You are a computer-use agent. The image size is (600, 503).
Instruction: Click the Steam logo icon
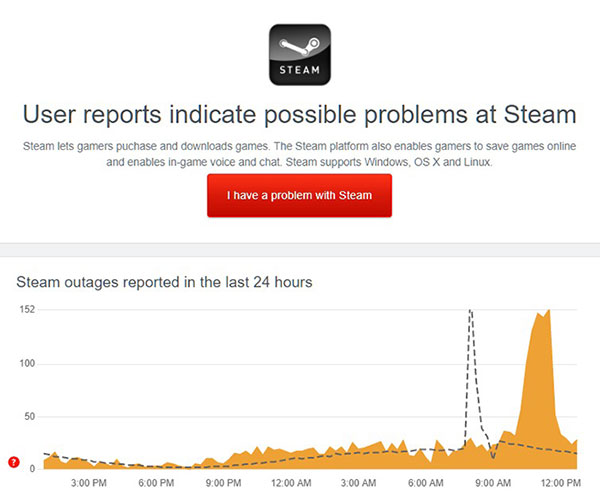[300, 55]
